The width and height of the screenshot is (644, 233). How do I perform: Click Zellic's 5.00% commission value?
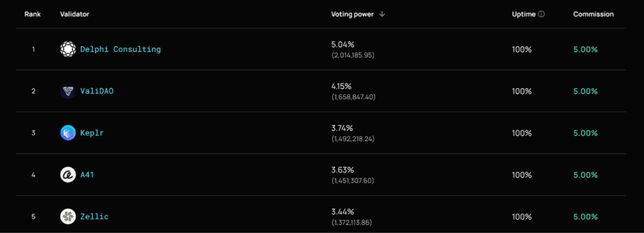point(586,217)
